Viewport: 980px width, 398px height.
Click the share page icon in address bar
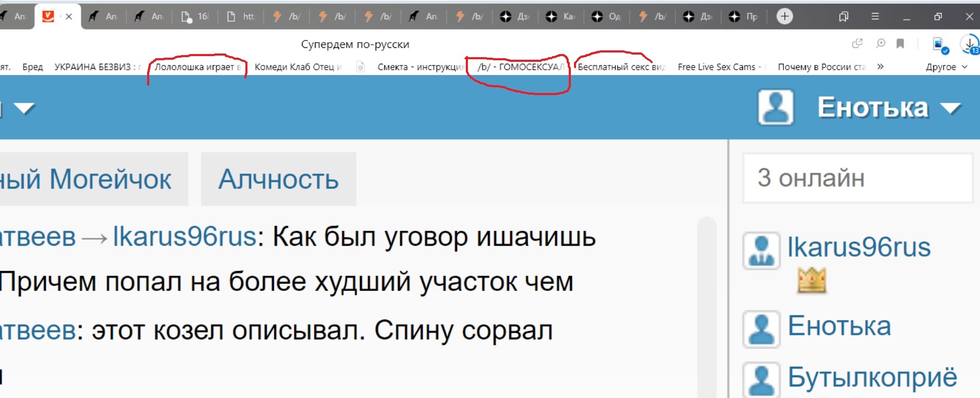click(857, 44)
